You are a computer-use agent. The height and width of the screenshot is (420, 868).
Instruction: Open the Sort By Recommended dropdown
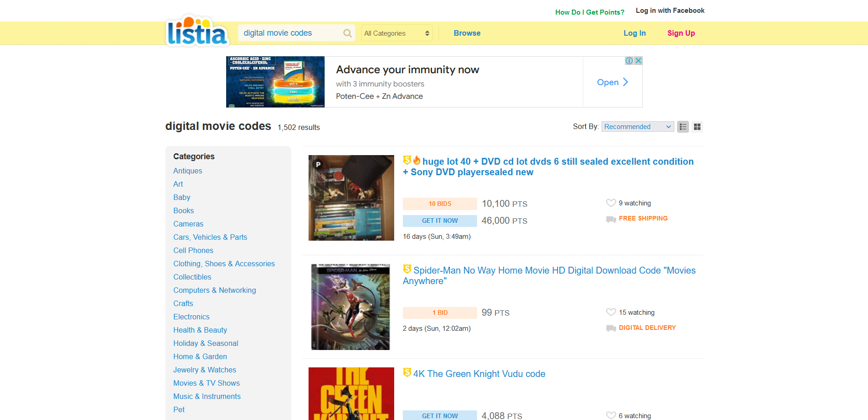pos(637,127)
